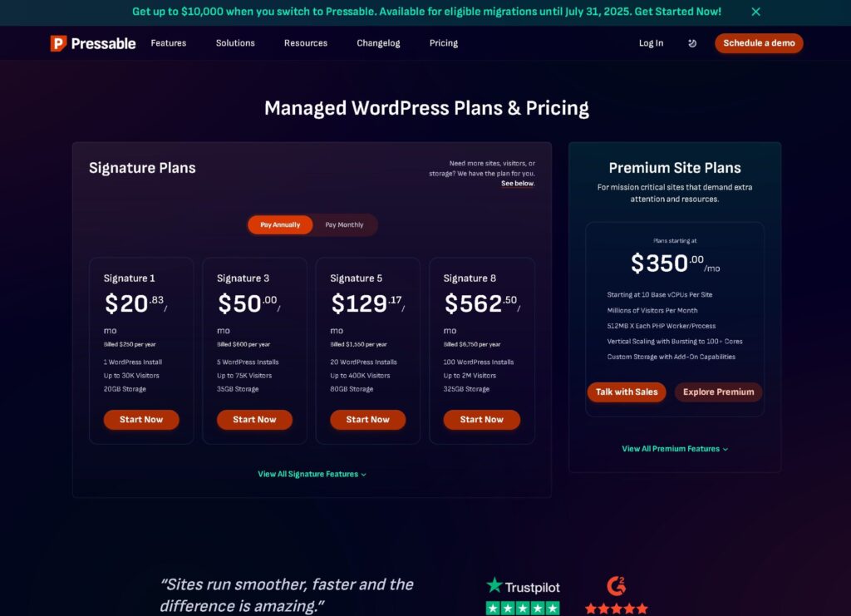Go to the Pricing page link
Screen dimensions: 851x616
[x=444, y=43]
